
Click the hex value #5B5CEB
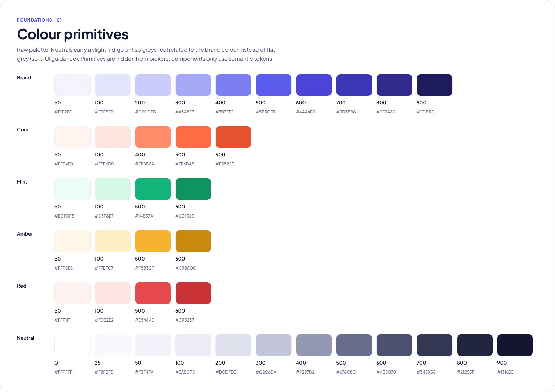266,112
